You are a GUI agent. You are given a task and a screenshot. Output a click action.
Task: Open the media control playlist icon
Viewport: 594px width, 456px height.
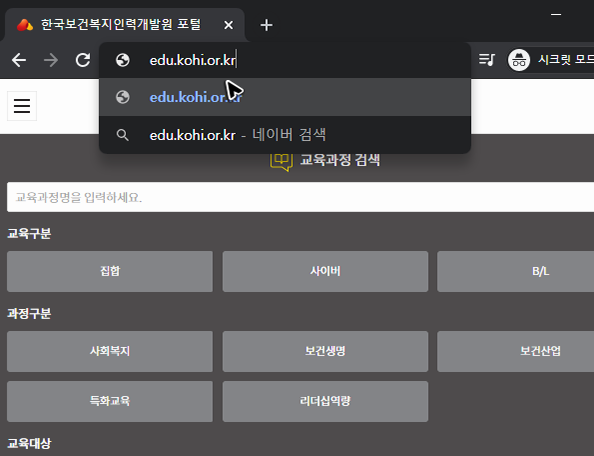(486, 60)
